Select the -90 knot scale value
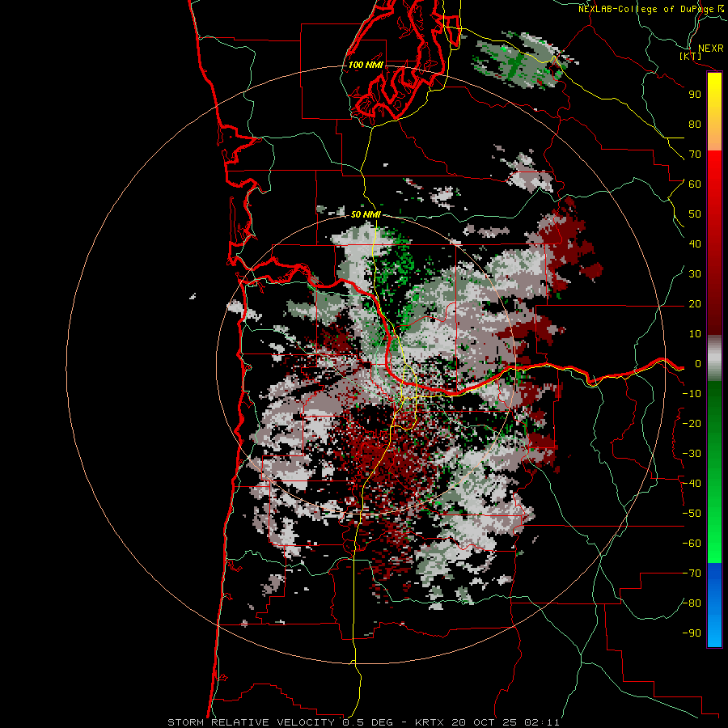The image size is (728, 728). click(x=692, y=633)
